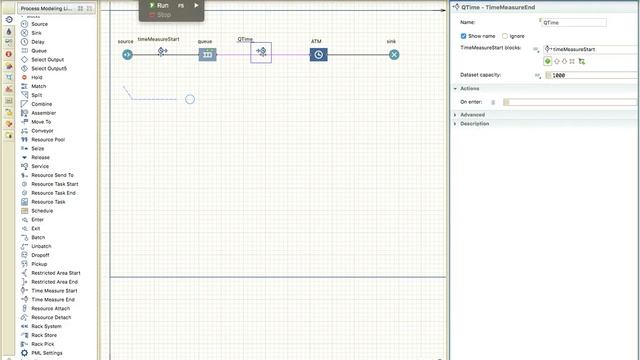
Task: Toggle static/dynamic switch beside Dataset capacity
Action: pyautogui.click(x=538, y=76)
